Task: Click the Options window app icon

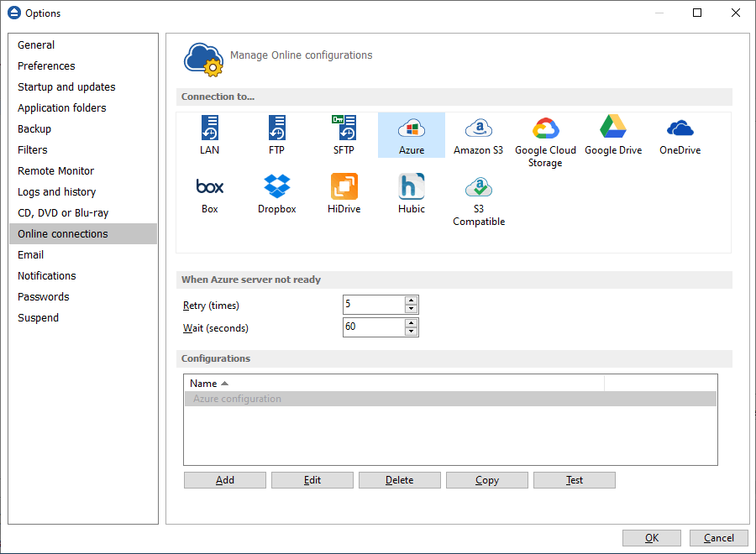Action: tap(14, 13)
